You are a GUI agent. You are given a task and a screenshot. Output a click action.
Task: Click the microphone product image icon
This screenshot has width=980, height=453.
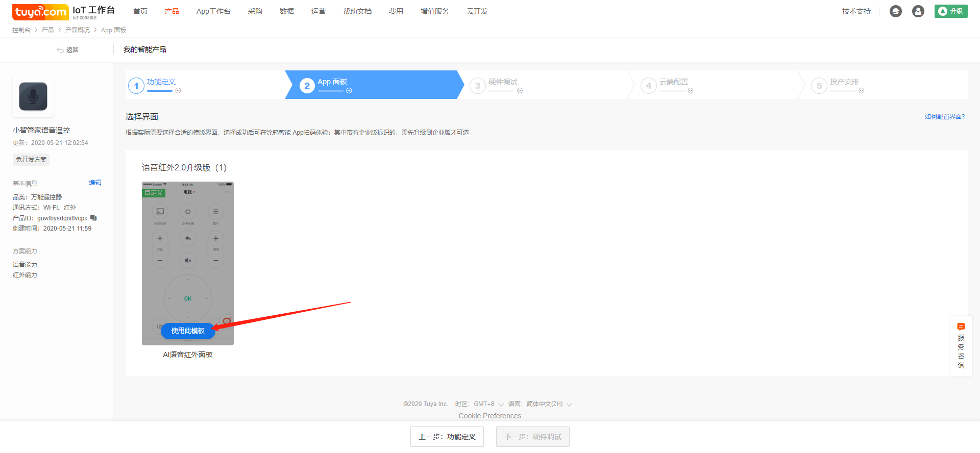click(33, 96)
